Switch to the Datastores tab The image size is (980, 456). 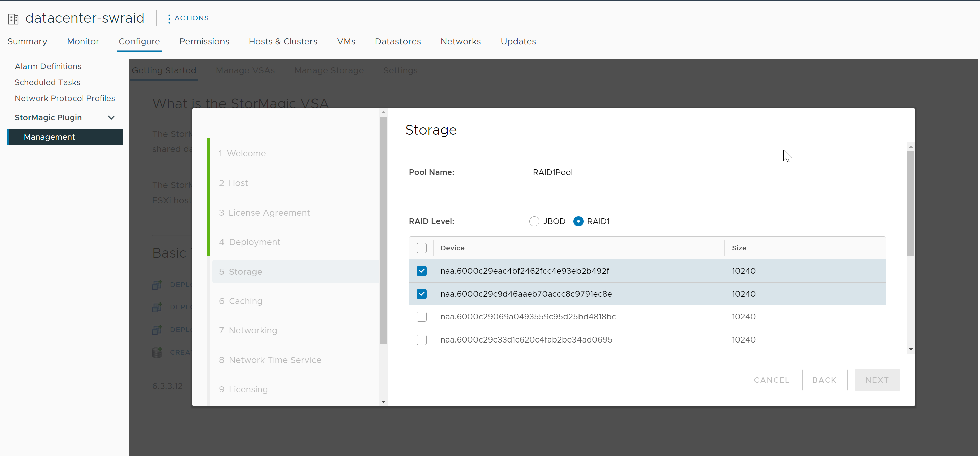click(397, 41)
